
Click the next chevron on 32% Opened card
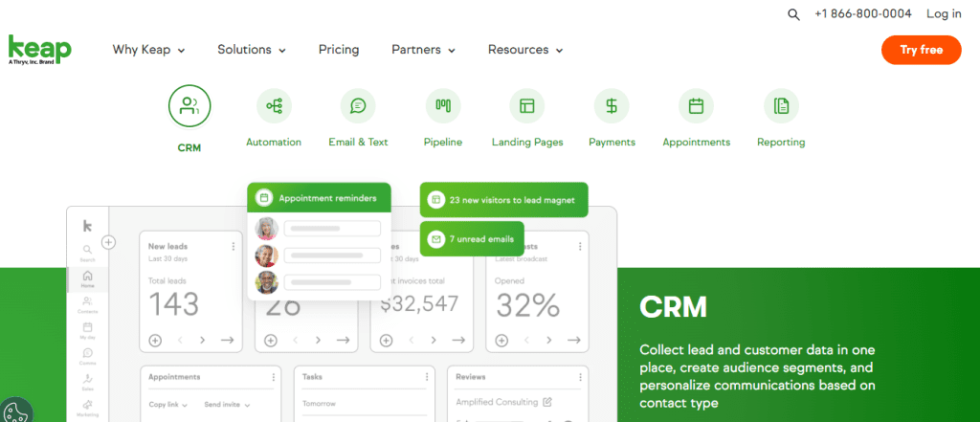pyautogui.click(x=548, y=340)
